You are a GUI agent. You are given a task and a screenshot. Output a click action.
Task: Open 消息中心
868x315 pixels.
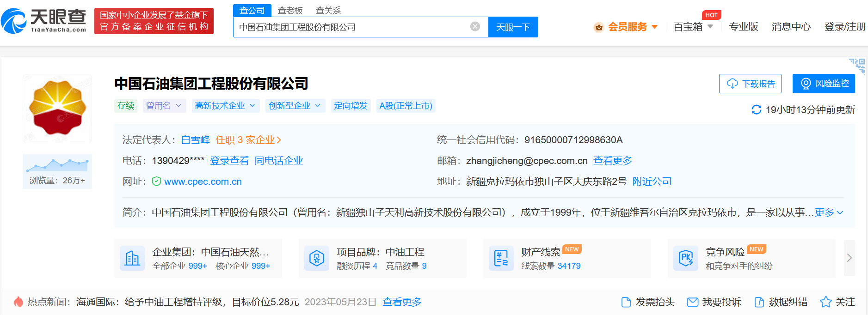tap(791, 27)
